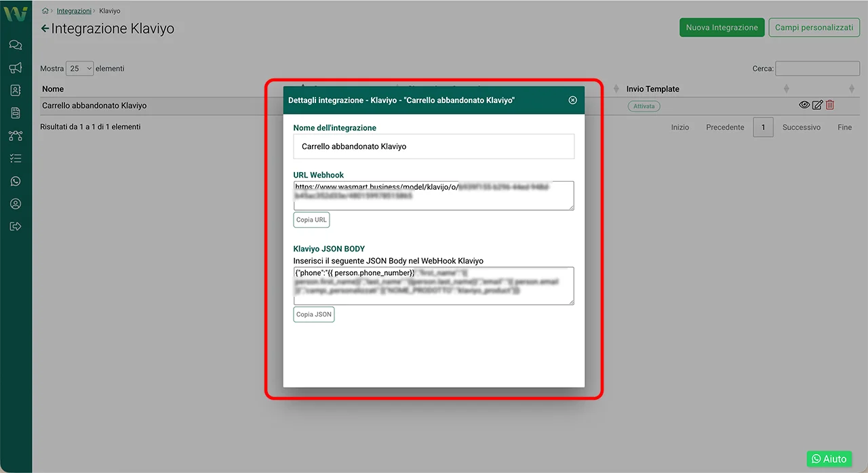Image resolution: width=868 pixels, height=473 pixels.
Task: Open the WhatsApp sidebar icon
Action: coord(16,181)
